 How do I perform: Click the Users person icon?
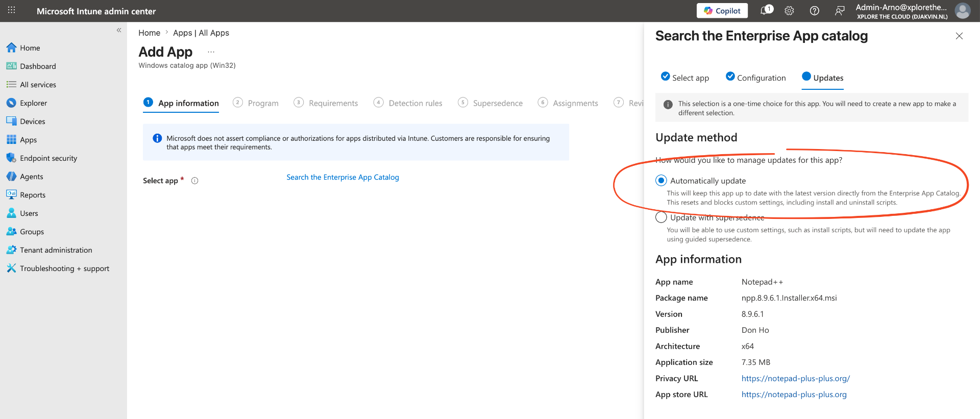pyautogui.click(x=11, y=213)
